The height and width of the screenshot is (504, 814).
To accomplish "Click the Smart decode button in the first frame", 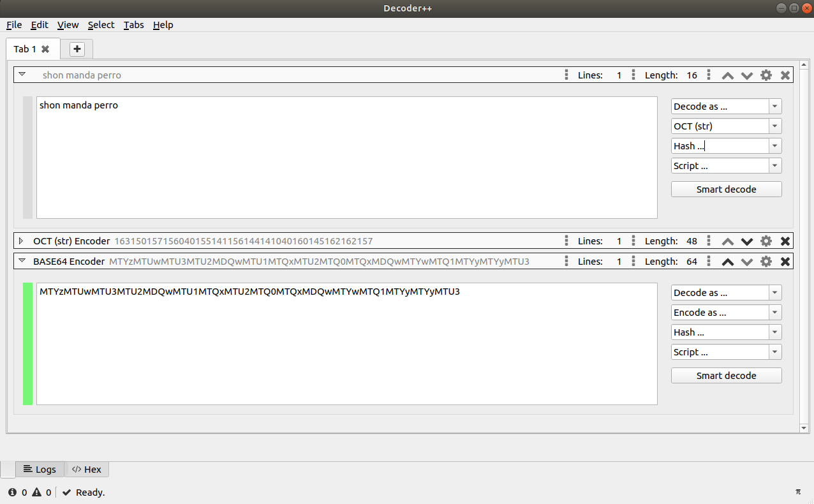I will point(726,189).
